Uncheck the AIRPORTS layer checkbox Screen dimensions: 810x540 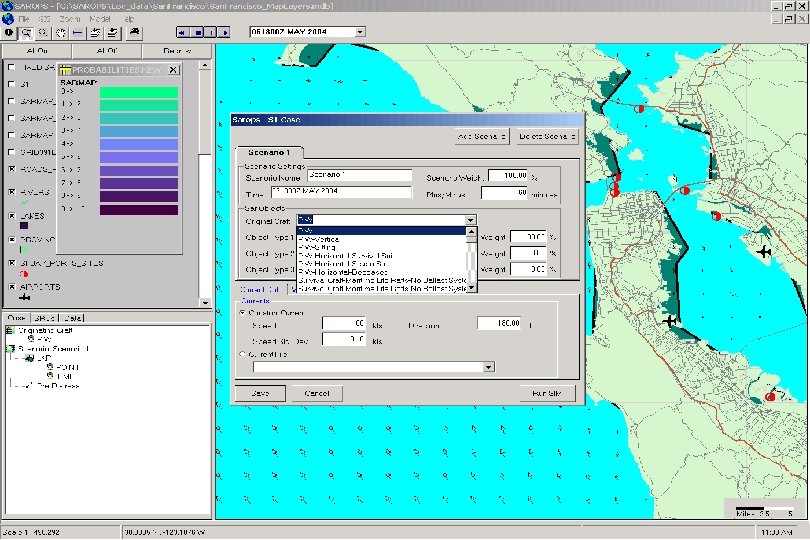(11, 287)
